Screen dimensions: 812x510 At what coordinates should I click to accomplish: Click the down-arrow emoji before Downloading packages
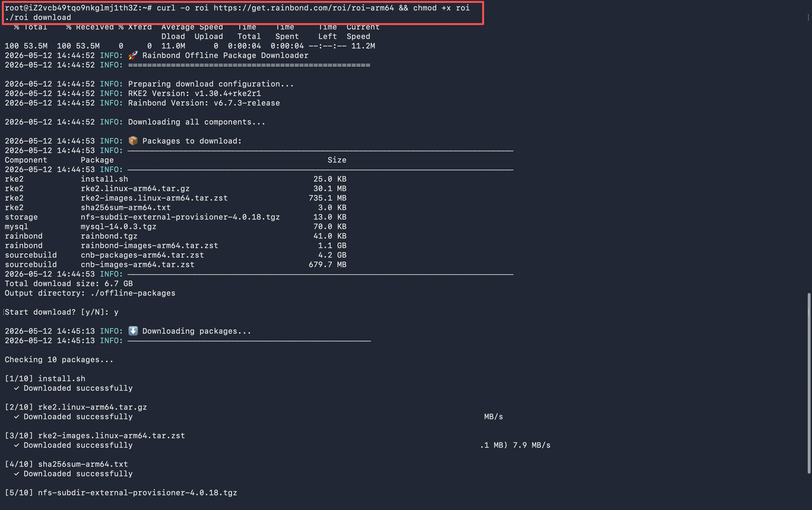tap(133, 331)
